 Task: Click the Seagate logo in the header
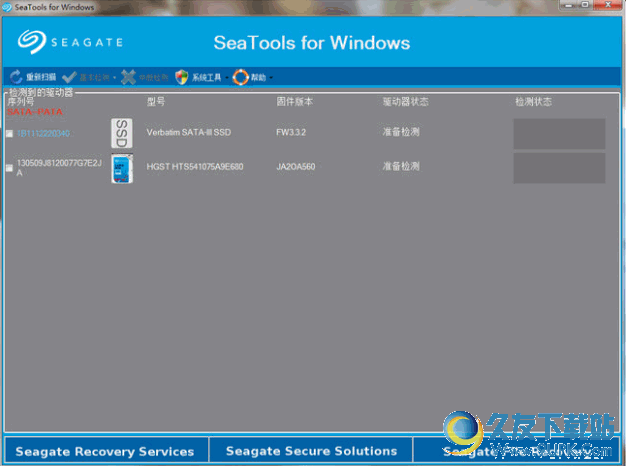(70, 42)
